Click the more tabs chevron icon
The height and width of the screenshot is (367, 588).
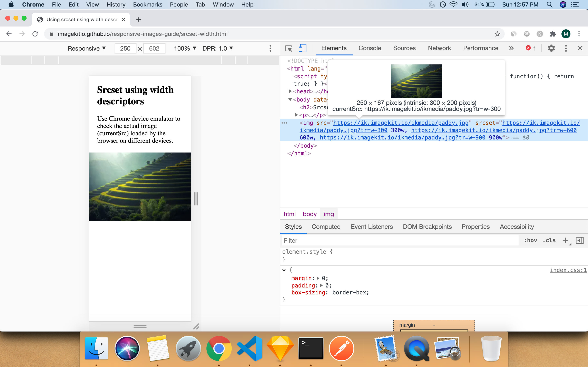511,48
